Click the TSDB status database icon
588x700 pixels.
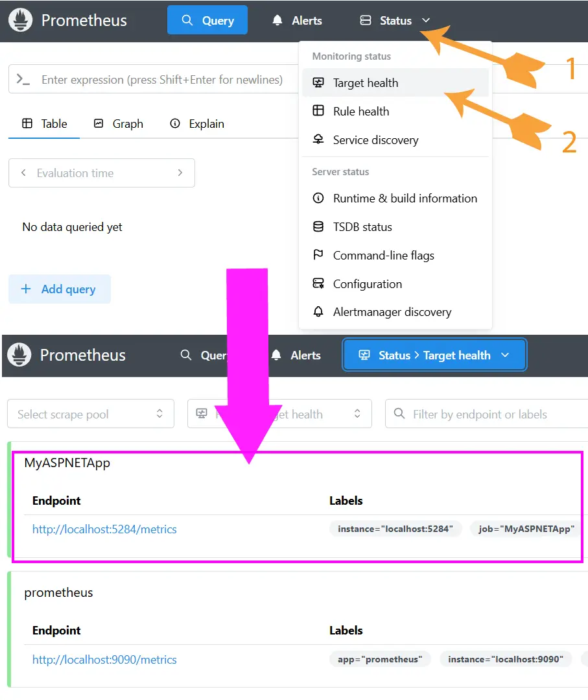click(318, 226)
